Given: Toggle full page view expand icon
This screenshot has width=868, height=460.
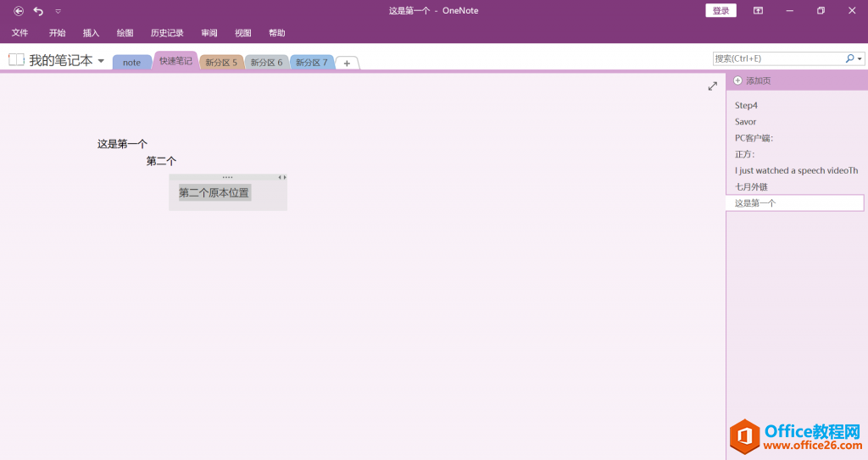Looking at the screenshot, I should point(713,86).
